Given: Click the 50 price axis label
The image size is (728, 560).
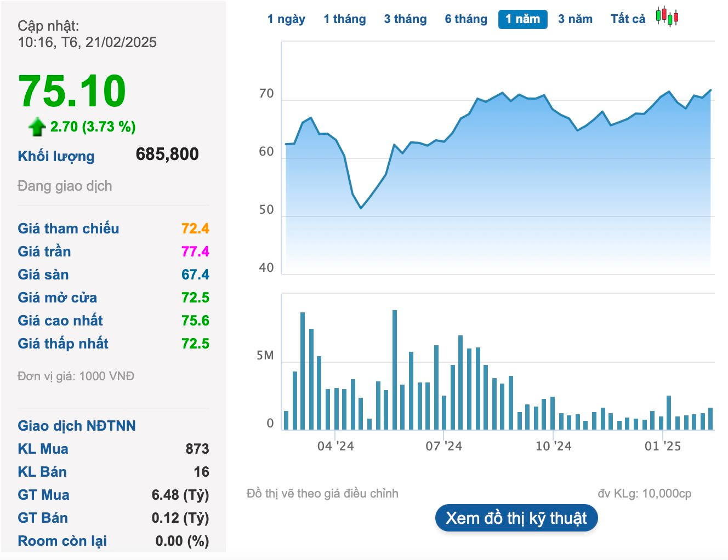Looking at the screenshot, I should (x=266, y=210).
